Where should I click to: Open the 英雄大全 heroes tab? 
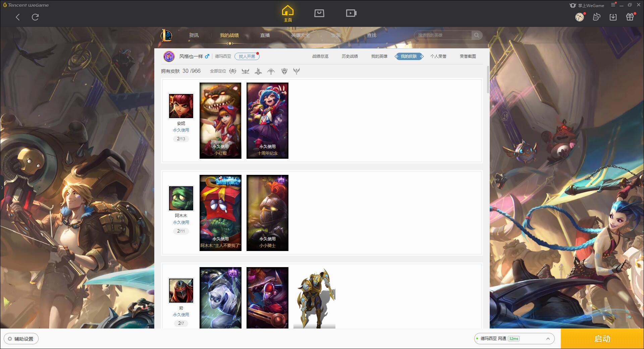pos(301,35)
